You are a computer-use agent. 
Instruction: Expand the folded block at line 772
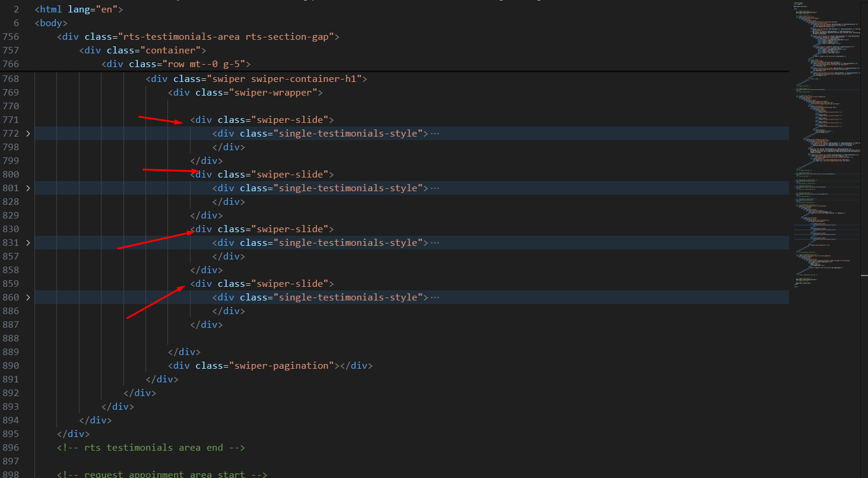[28, 134]
